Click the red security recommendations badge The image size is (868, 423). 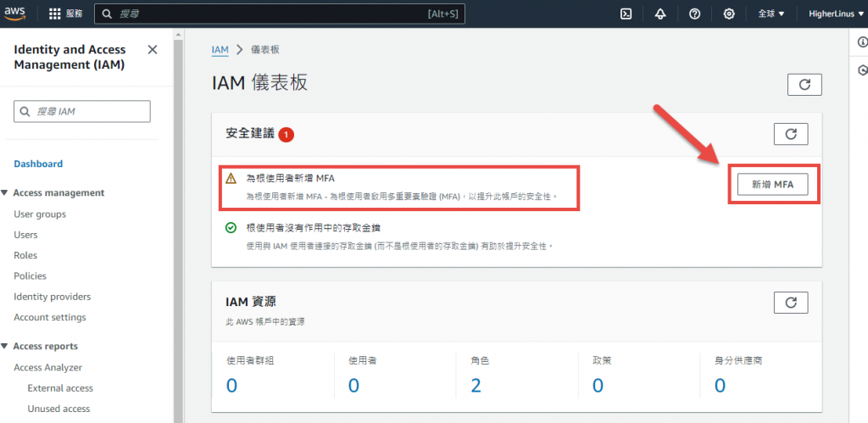click(x=287, y=135)
